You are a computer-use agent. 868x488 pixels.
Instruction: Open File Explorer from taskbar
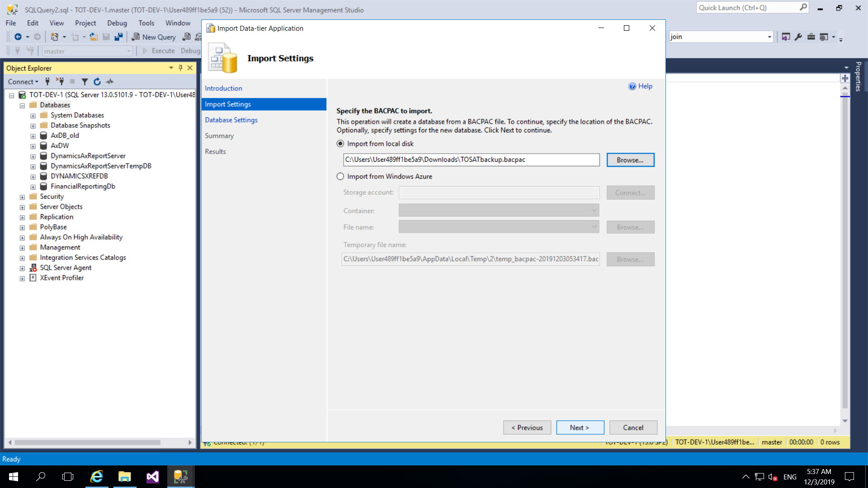tap(125, 477)
